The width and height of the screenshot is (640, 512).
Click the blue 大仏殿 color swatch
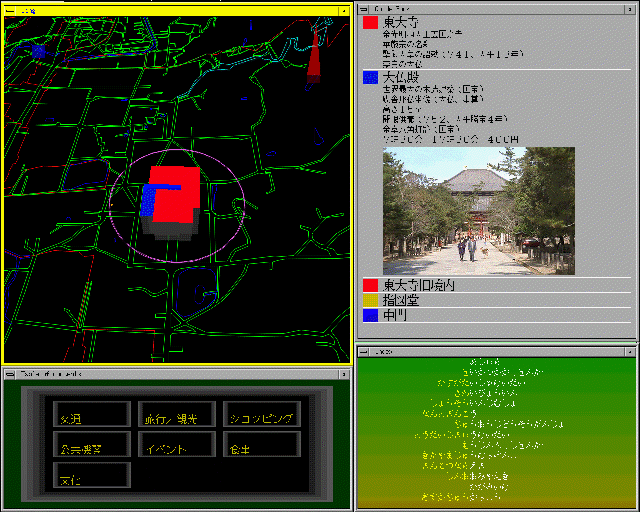pyautogui.click(x=370, y=78)
